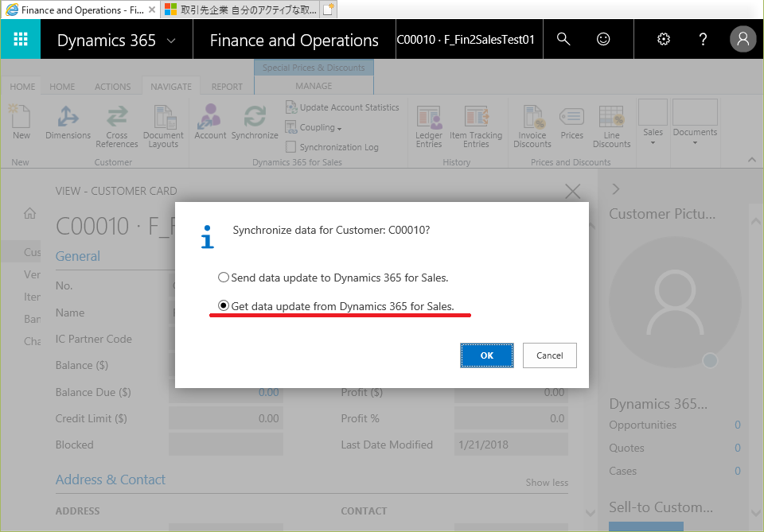Click the help question mark icon
This screenshot has height=532, width=764.
pyautogui.click(x=703, y=39)
